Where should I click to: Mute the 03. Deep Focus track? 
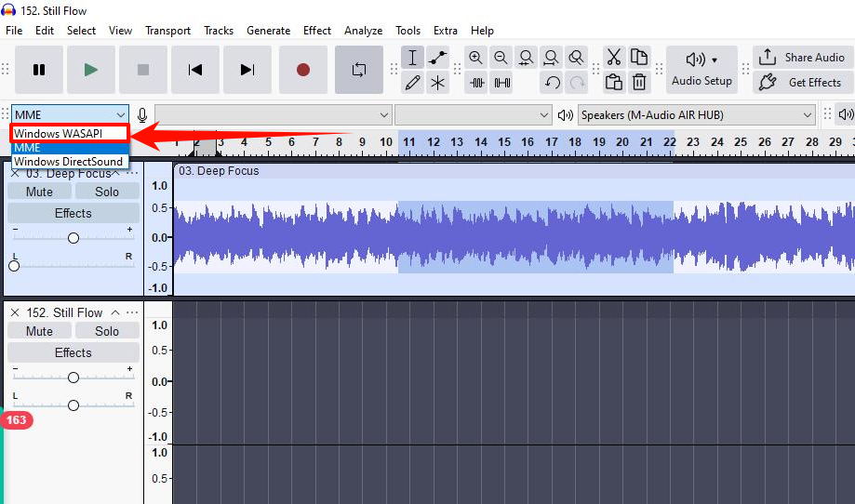pyautogui.click(x=39, y=192)
